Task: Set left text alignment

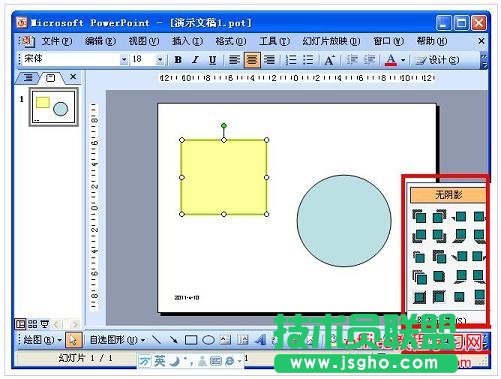Action: [x=235, y=60]
